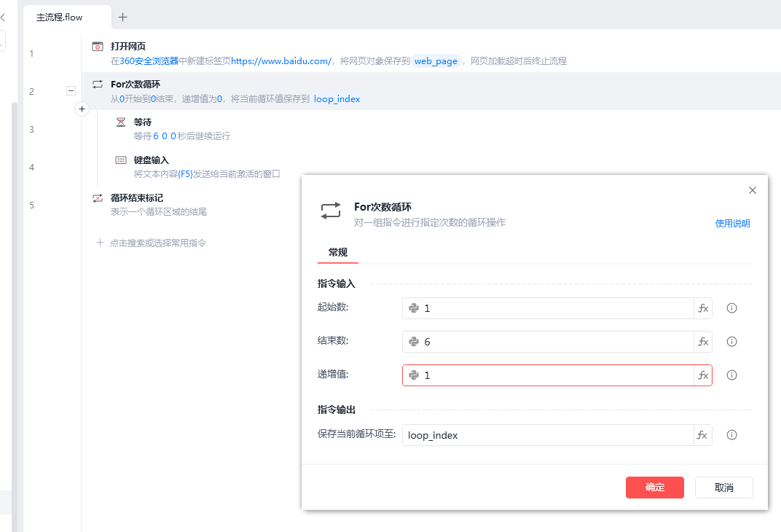Click the keyboard input step icon
This screenshot has height=532, width=781.
[121, 160]
